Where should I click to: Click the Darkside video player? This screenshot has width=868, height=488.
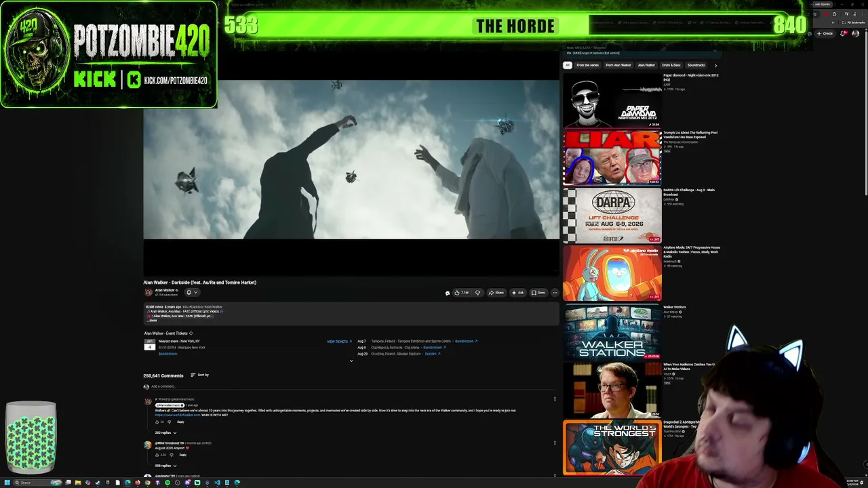351,159
